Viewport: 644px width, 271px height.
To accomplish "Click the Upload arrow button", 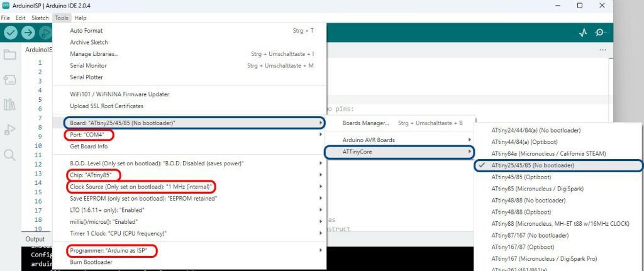I will pos(28,33).
